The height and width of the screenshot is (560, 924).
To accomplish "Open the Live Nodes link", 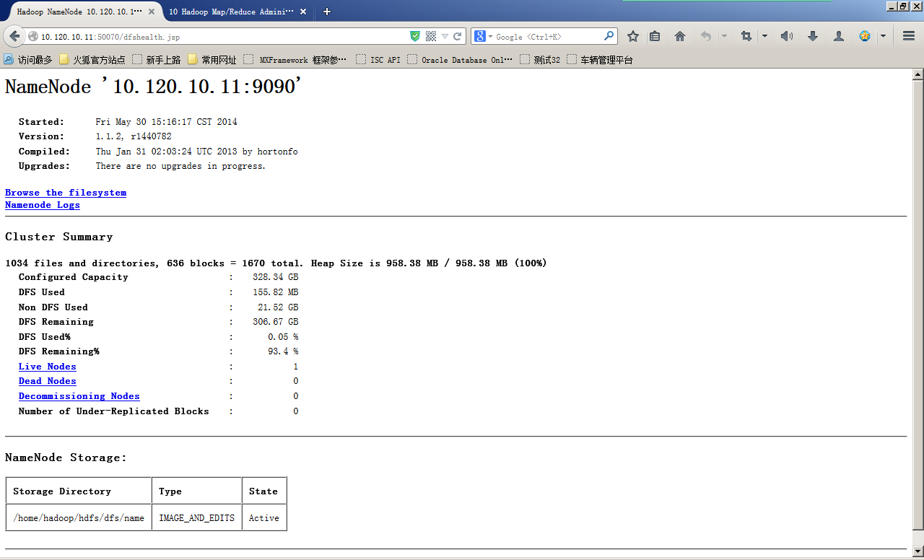I will [x=48, y=367].
